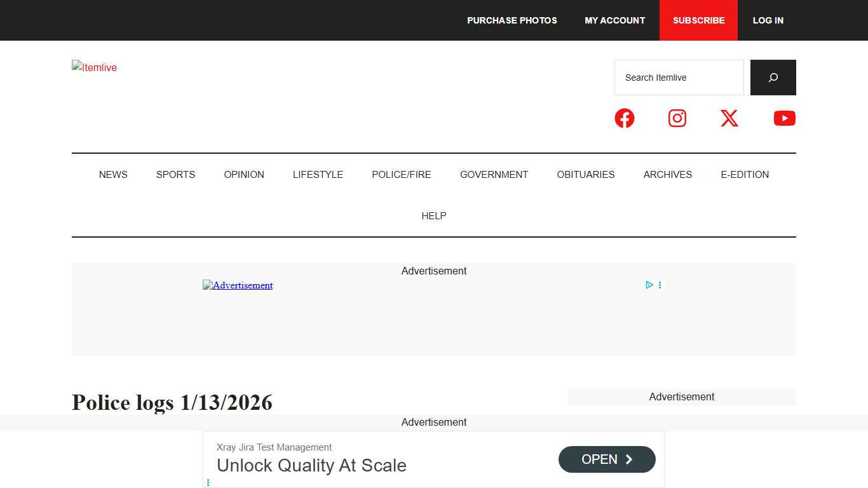The height and width of the screenshot is (488, 868).
Task: Open the Itemlive Facebook page icon
Action: (x=624, y=118)
